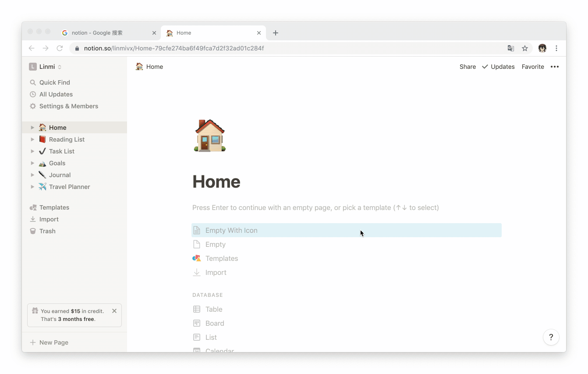Create a New Page from sidebar

(74, 342)
